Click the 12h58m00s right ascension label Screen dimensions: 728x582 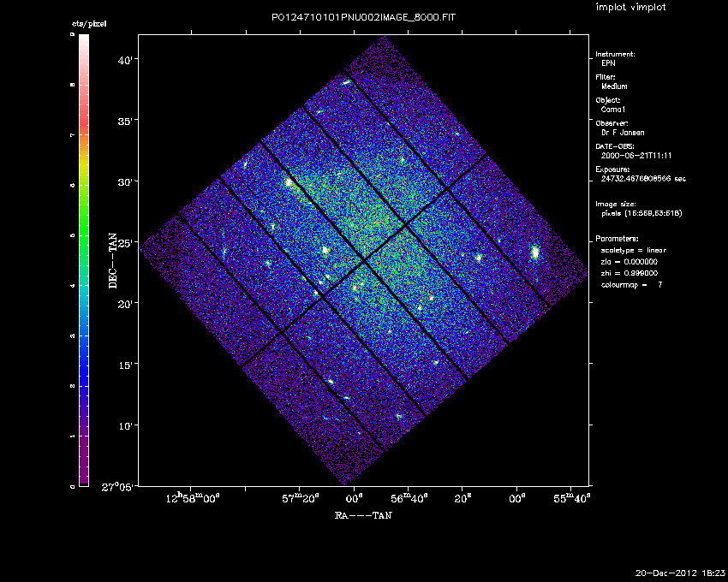pyautogui.click(x=192, y=498)
